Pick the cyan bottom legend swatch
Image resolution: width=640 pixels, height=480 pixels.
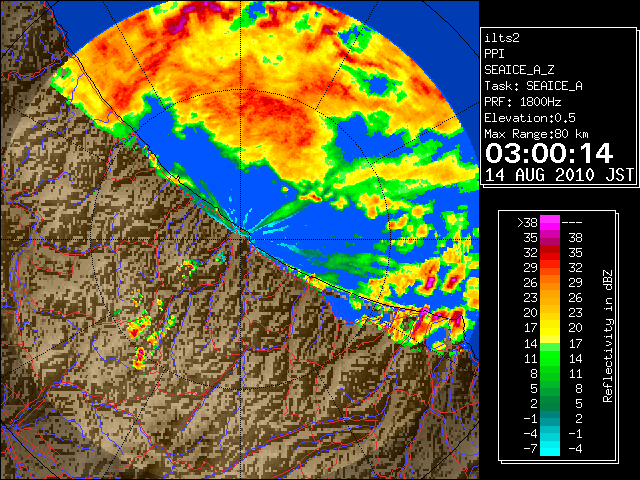click(550, 448)
